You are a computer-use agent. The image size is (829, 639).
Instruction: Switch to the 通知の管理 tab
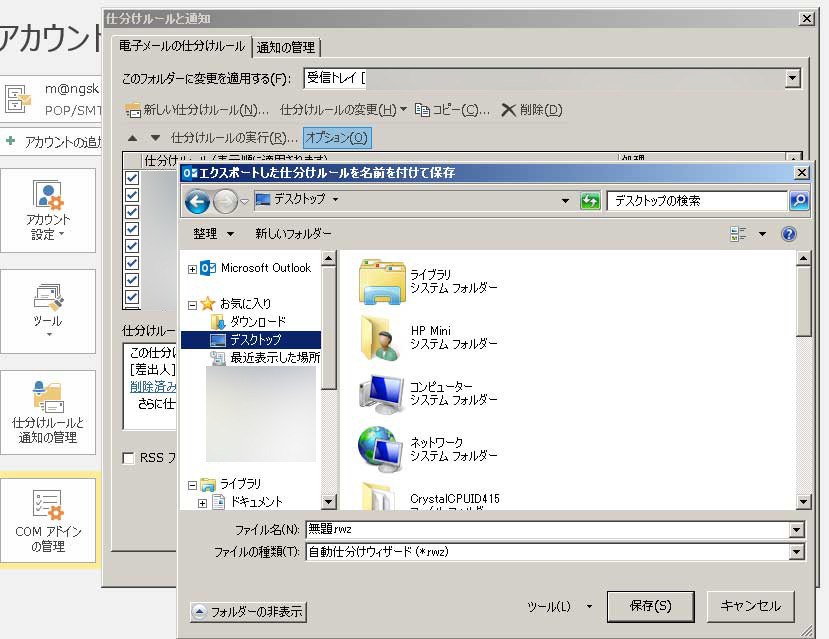[286, 47]
